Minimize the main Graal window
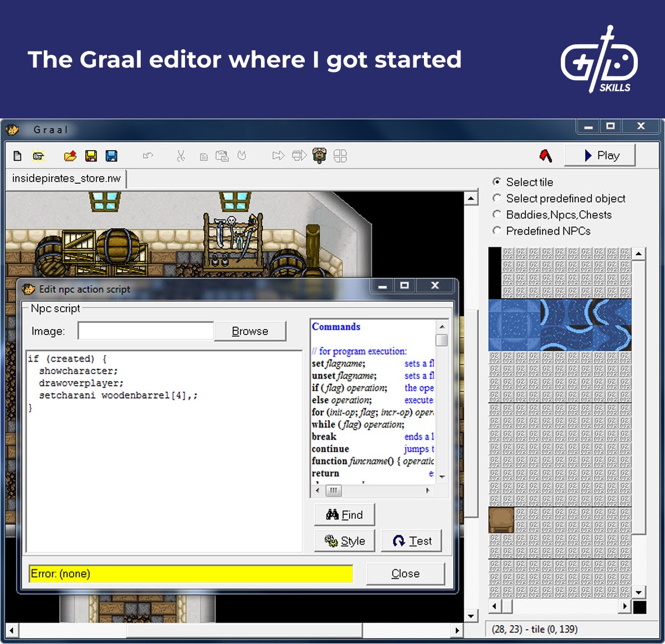 pos(589,127)
